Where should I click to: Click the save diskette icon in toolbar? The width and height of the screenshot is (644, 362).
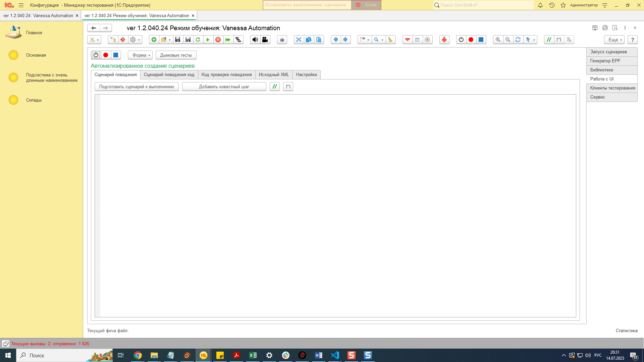(178, 40)
